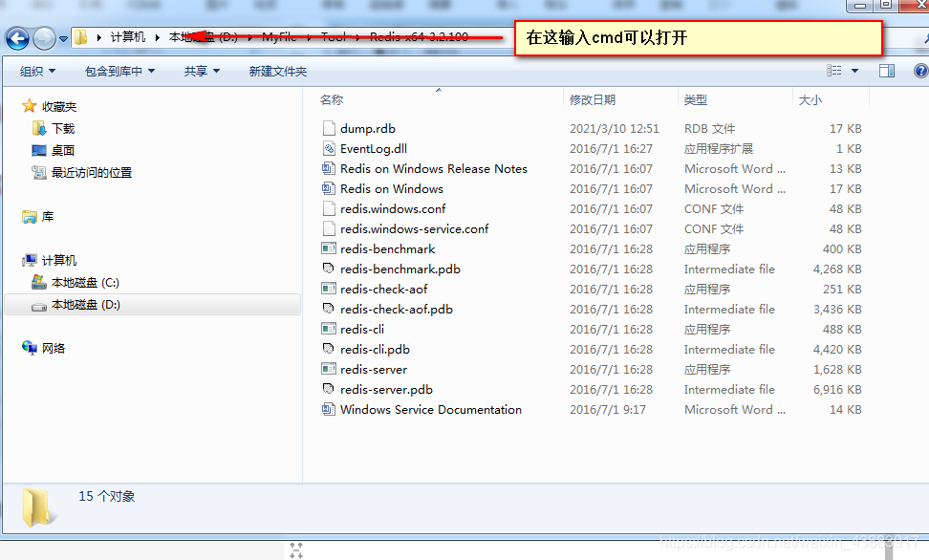
Task: Select the Redis on Windows Release Notes document icon
Action: (329, 168)
